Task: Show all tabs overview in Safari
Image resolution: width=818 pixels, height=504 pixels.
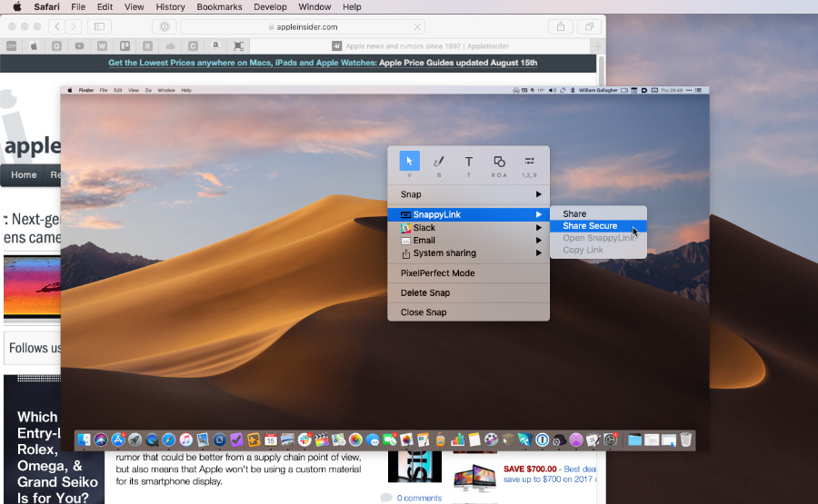Action: coord(589,26)
